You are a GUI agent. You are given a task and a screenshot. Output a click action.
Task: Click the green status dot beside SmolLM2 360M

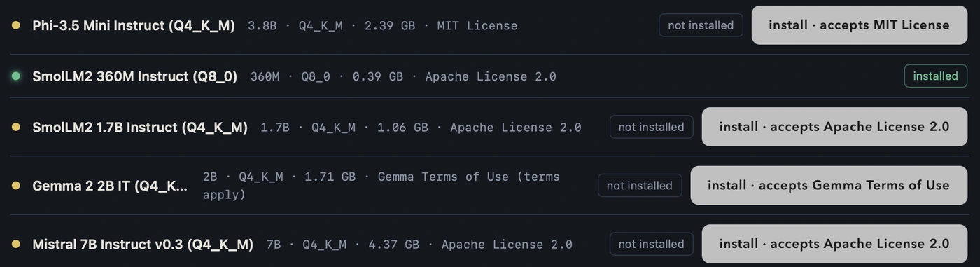(15, 76)
